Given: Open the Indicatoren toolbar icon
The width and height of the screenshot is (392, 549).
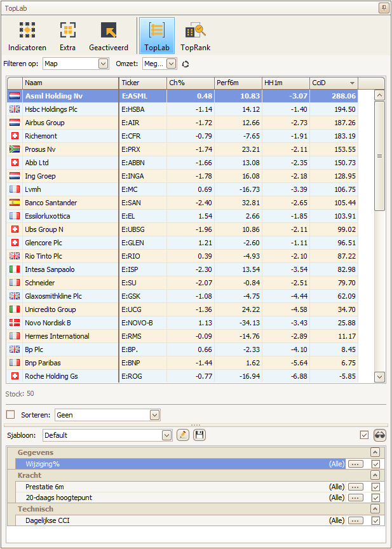Looking at the screenshot, I should 27,36.
